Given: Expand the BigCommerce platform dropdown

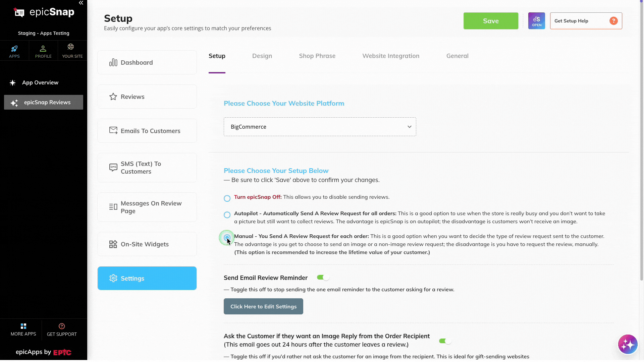Looking at the screenshot, I should [320, 127].
